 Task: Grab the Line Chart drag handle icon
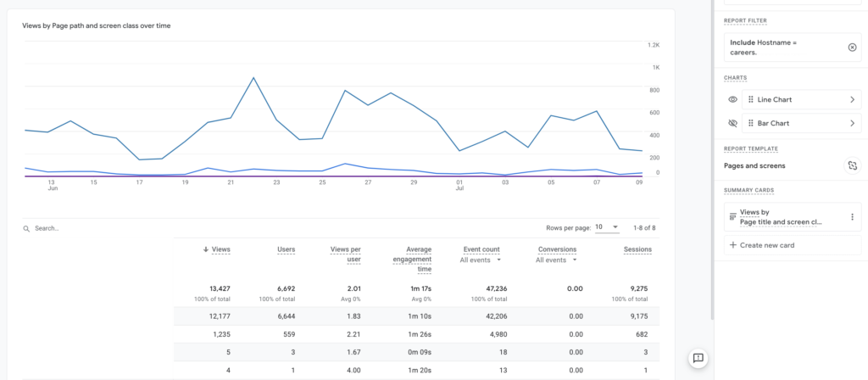pos(751,100)
